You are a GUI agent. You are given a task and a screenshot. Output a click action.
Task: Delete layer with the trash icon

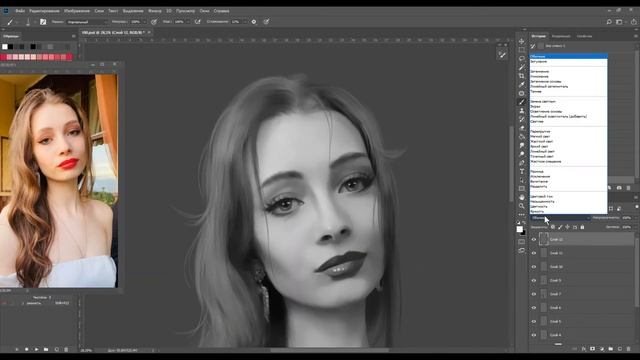tap(628, 349)
